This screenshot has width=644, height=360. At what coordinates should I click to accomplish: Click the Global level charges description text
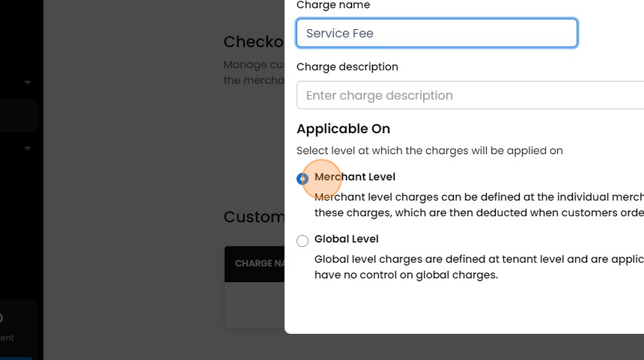click(479, 266)
